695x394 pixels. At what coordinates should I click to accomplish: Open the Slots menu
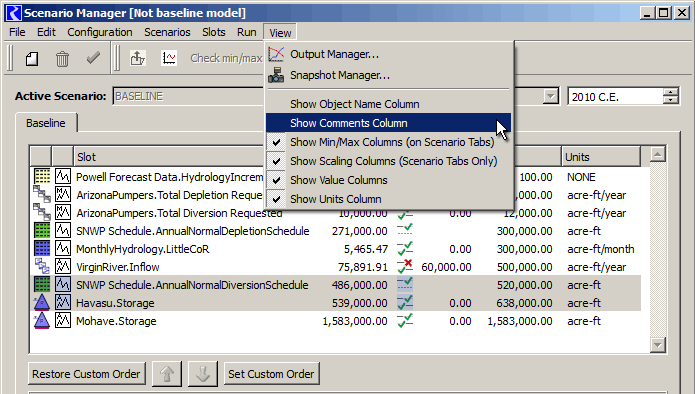coord(214,32)
